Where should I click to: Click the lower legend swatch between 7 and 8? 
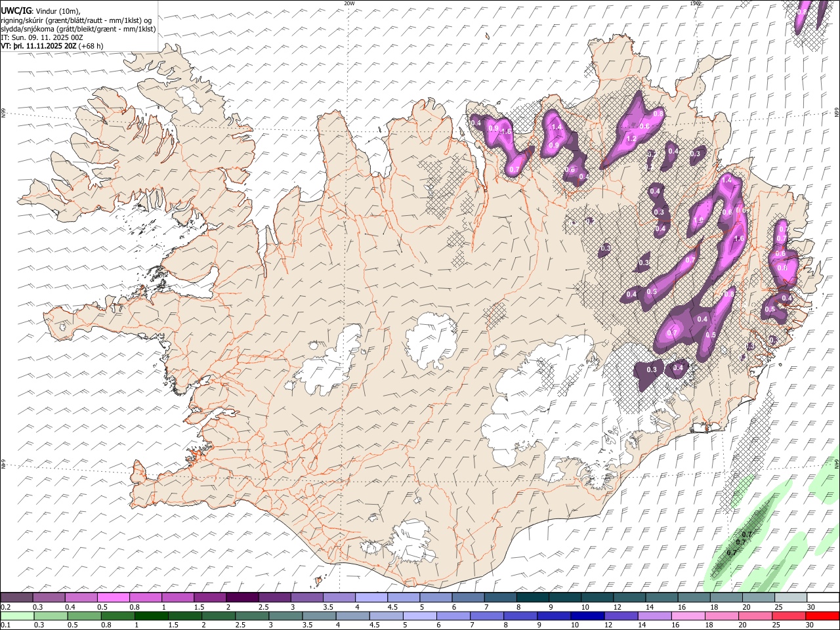(486, 616)
